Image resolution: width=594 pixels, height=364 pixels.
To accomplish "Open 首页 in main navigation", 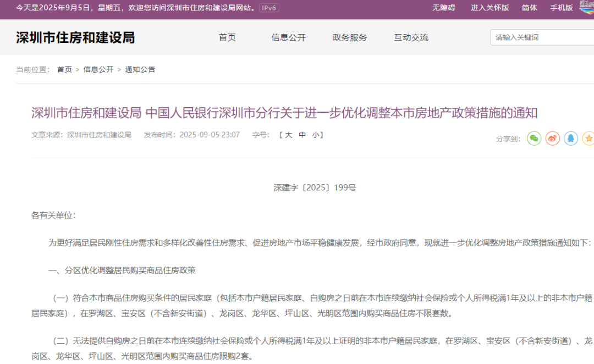I will (x=227, y=37).
